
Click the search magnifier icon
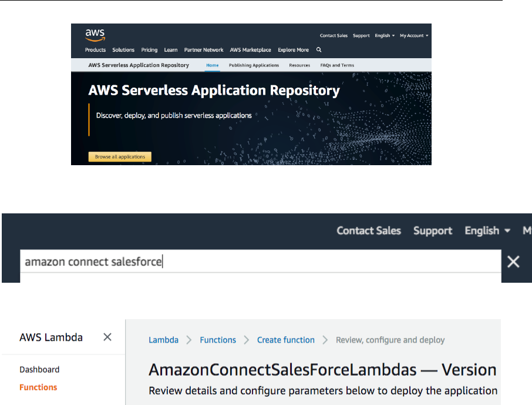click(319, 50)
